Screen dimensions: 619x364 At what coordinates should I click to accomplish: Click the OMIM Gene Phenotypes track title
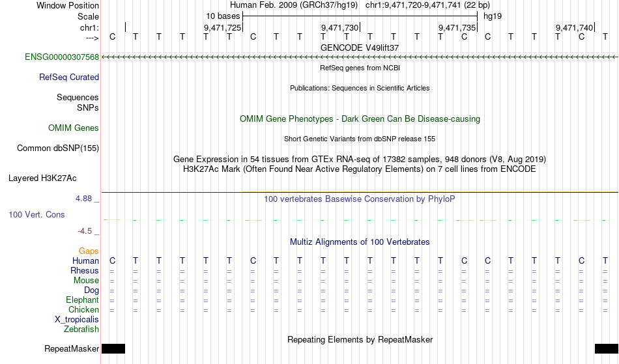(x=360, y=119)
